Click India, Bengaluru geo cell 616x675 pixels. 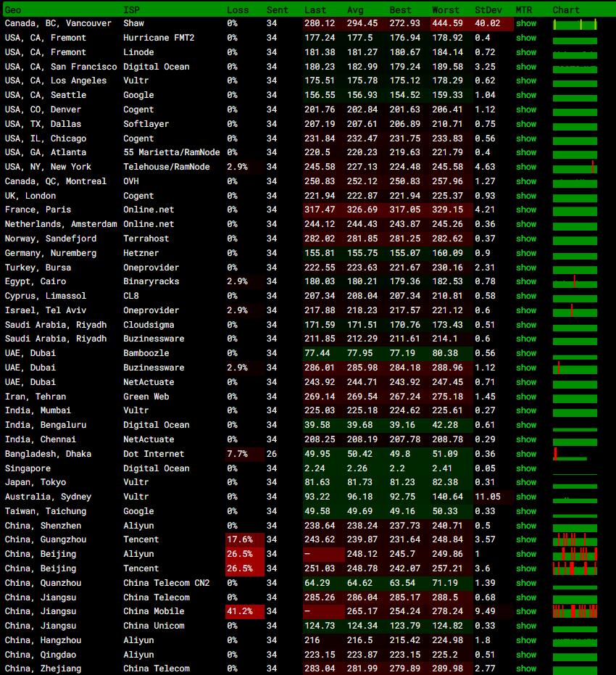[46, 425]
